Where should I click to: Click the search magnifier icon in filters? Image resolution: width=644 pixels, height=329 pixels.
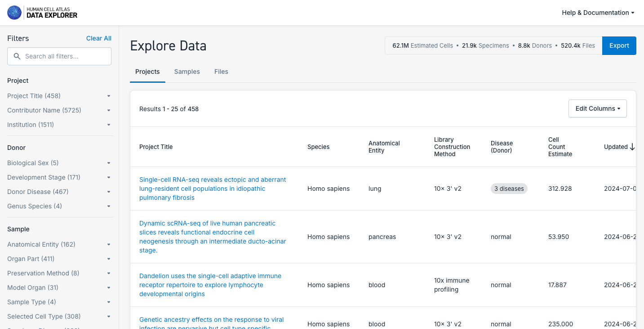[x=17, y=56]
